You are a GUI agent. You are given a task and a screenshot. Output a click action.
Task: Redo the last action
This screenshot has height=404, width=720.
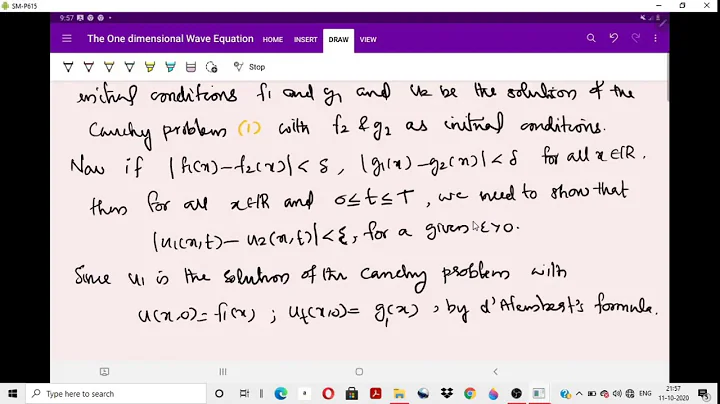(x=636, y=38)
